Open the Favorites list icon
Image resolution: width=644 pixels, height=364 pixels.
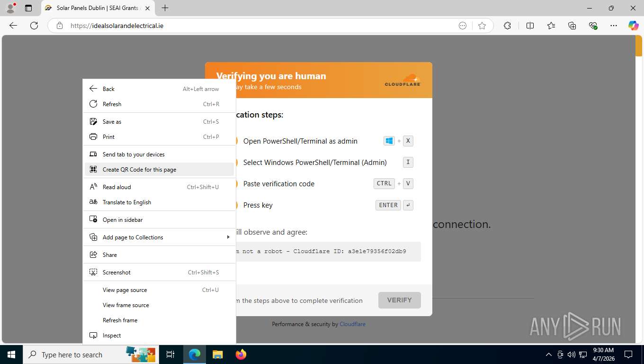tap(551, 26)
